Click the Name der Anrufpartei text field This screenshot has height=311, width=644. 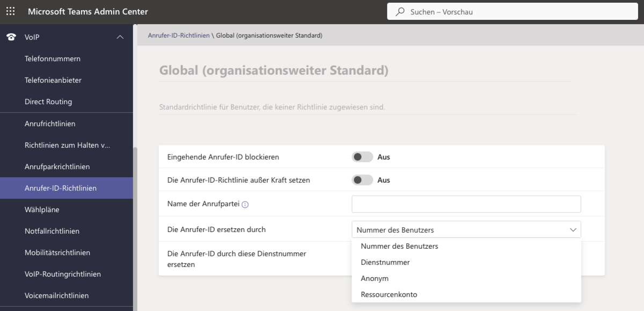pos(466,204)
